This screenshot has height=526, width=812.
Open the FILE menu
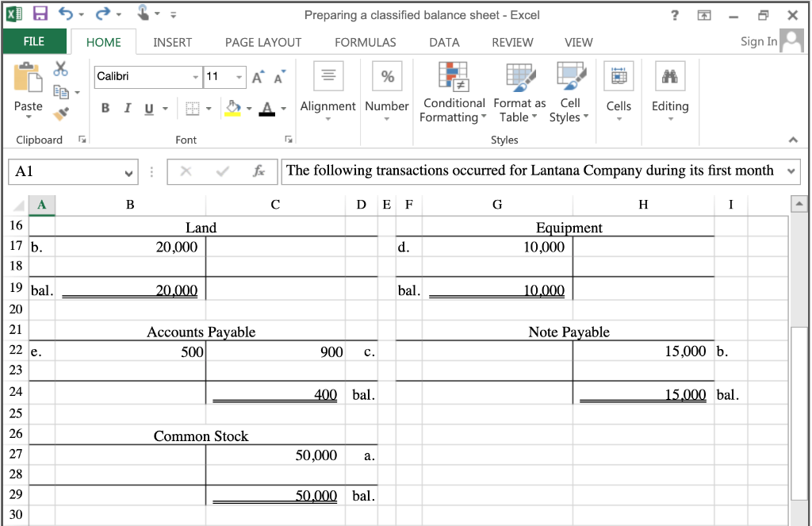[35, 41]
